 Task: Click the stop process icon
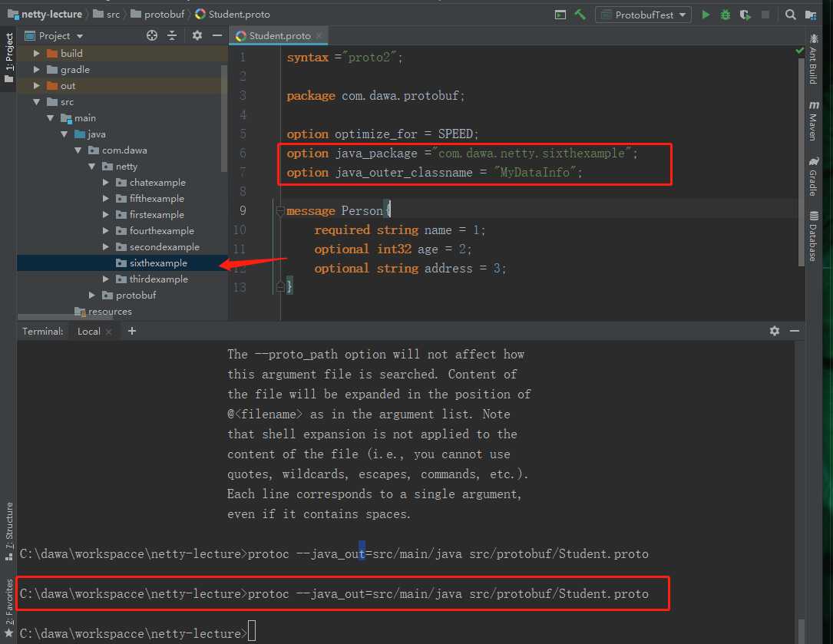click(x=765, y=15)
